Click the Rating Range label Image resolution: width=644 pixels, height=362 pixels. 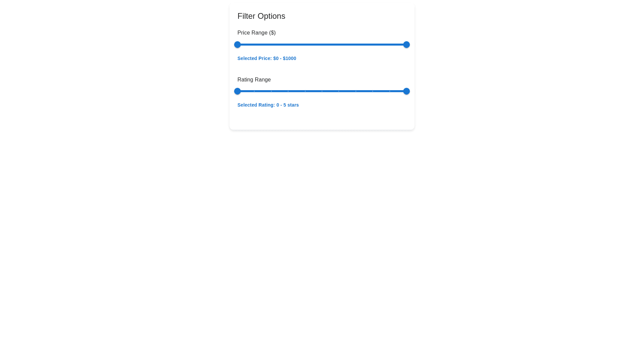coord(254,80)
